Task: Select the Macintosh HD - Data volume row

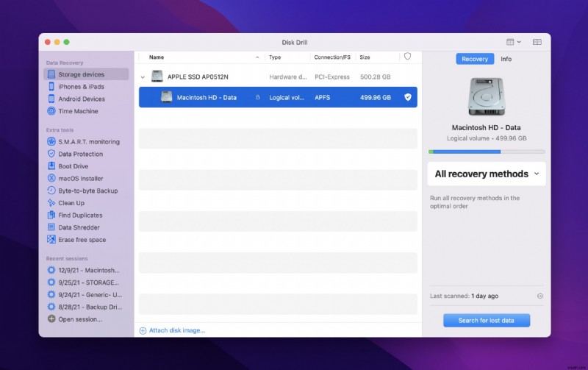Action: coord(278,97)
